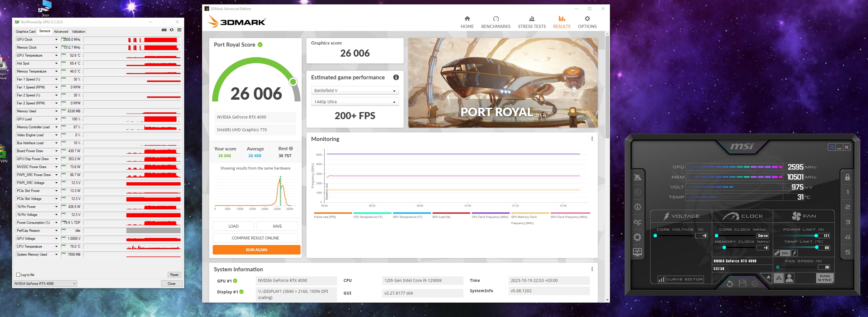Image resolution: width=868 pixels, height=317 pixels.
Task: Adjust the Core Voltage slider handle
Action: pos(655,236)
